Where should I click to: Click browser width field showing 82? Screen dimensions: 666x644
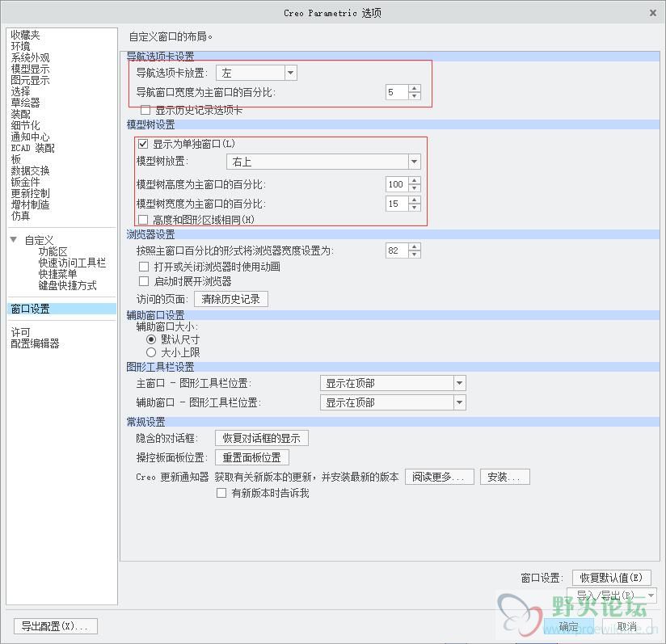(x=397, y=250)
